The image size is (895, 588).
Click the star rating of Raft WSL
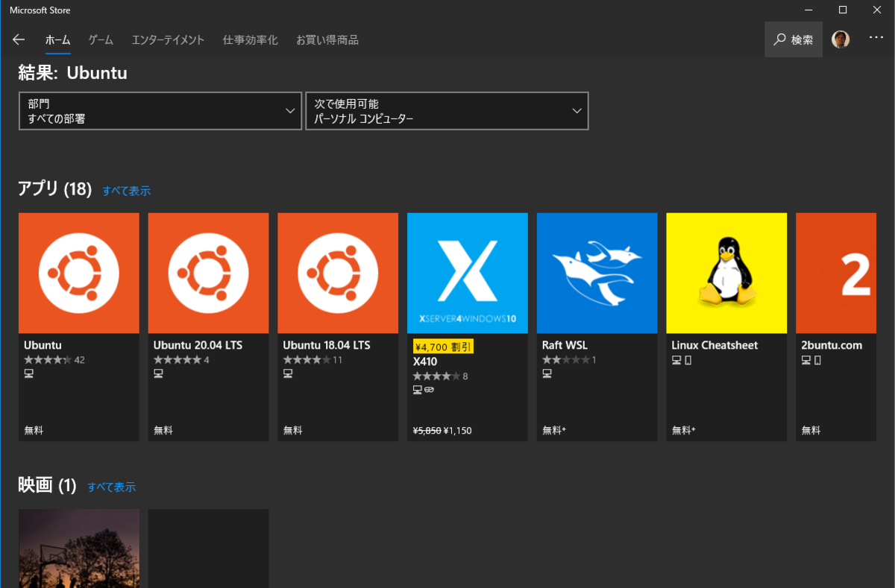click(566, 360)
